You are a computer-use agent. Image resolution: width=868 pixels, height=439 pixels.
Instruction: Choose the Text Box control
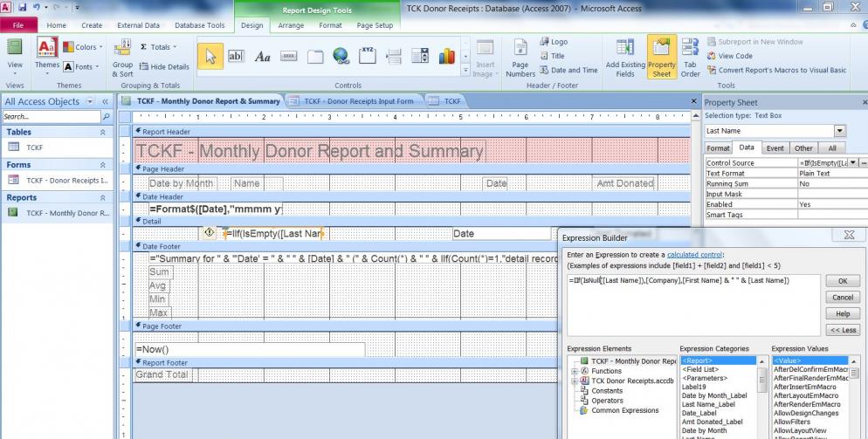(237, 56)
